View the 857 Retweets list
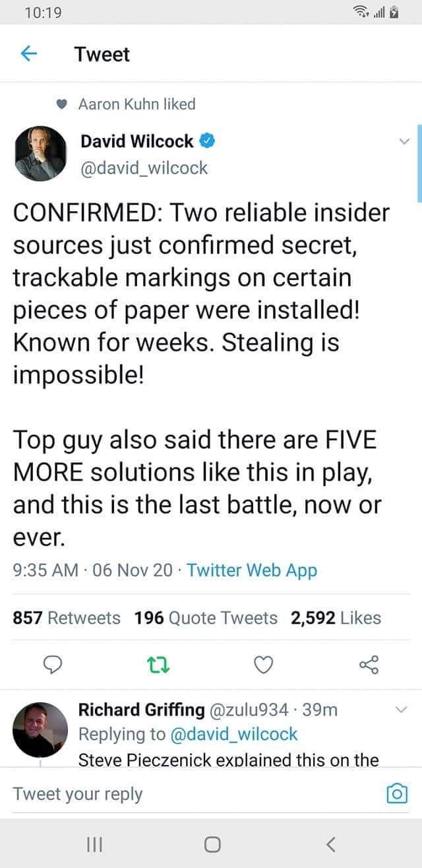 tap(67, 618)
